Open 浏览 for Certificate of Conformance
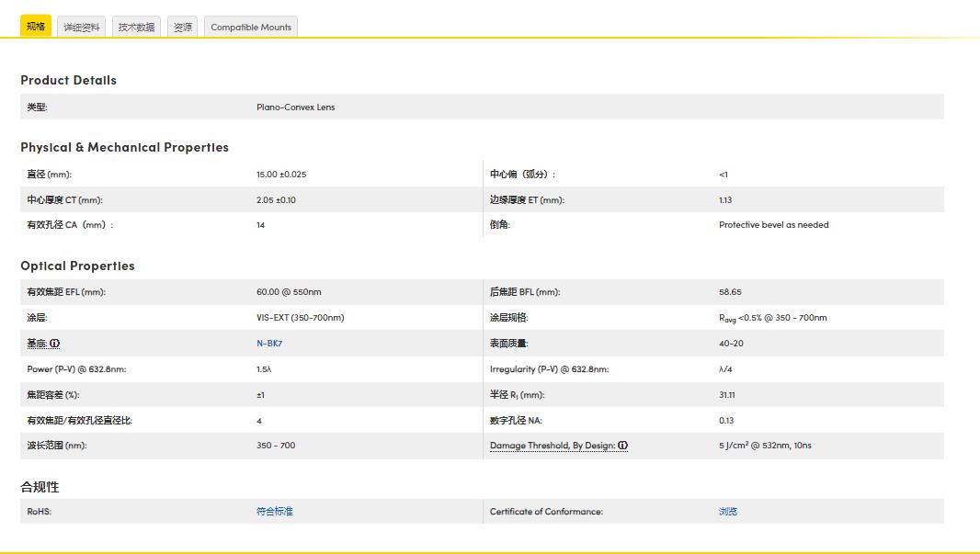This screenshot has width=980, height=554. 728,511
